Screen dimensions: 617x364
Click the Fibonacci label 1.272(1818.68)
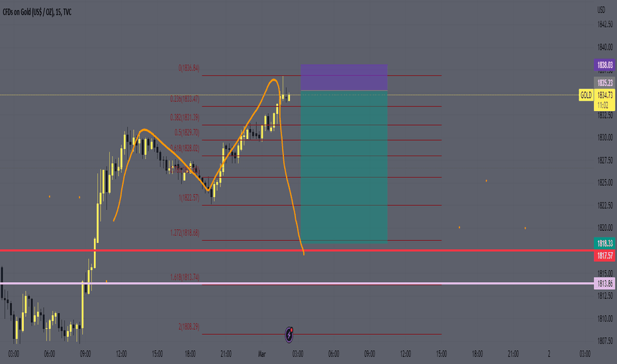point(185,233)
